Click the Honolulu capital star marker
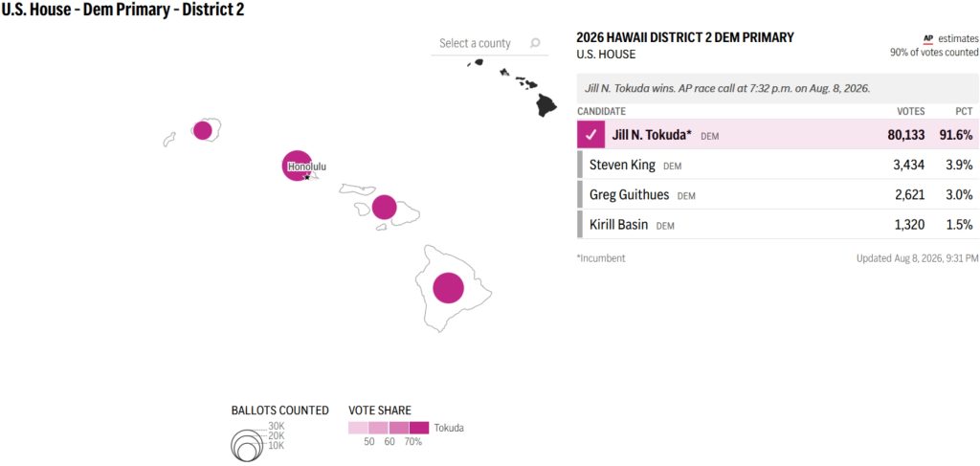 pyautogui.click(x=307, y=177)
